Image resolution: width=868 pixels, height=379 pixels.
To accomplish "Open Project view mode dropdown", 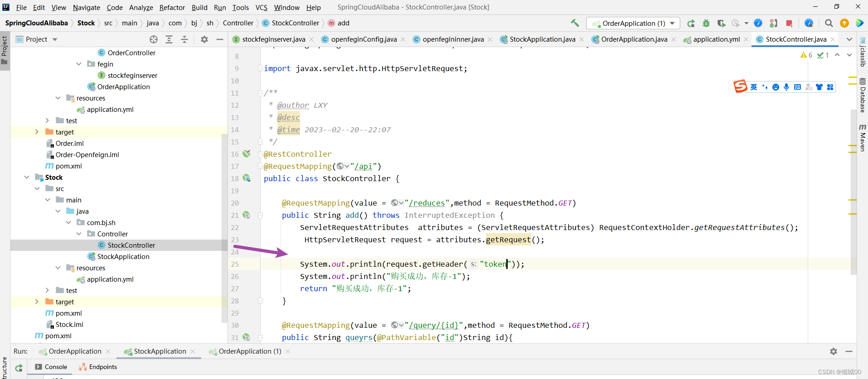I will [x=55, y=39].
